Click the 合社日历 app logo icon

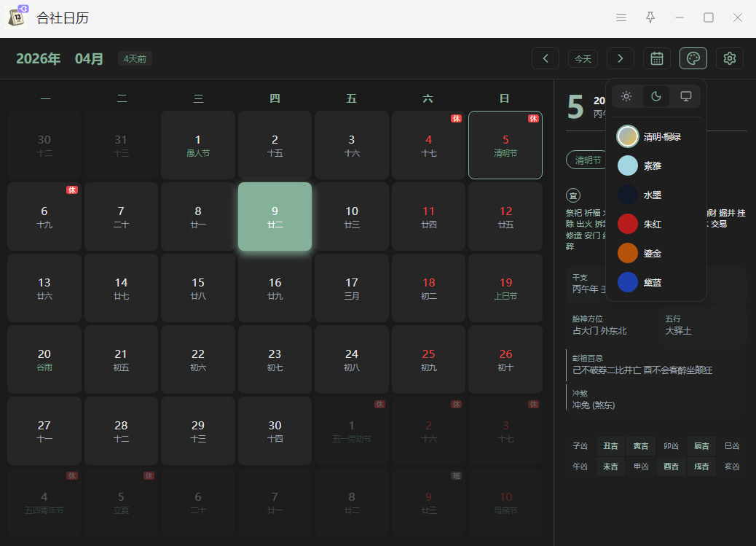17,17
